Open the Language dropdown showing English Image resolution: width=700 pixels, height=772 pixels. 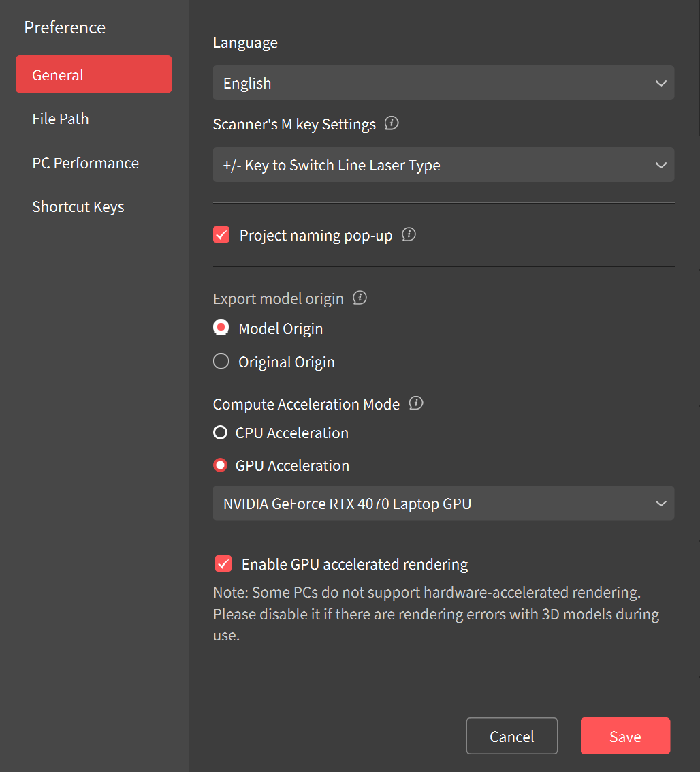(x=443, y=83)
